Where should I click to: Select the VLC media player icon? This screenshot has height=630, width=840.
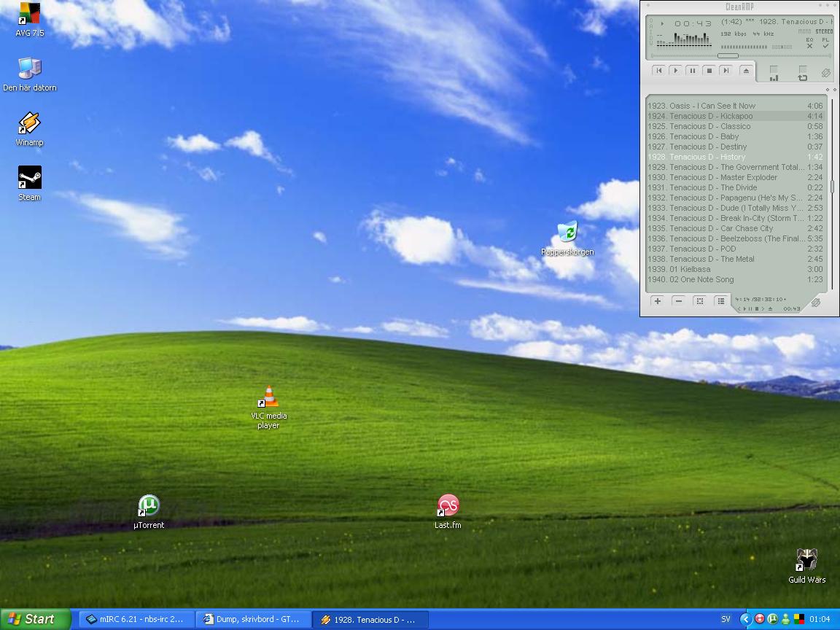click(x=269, y=407)
